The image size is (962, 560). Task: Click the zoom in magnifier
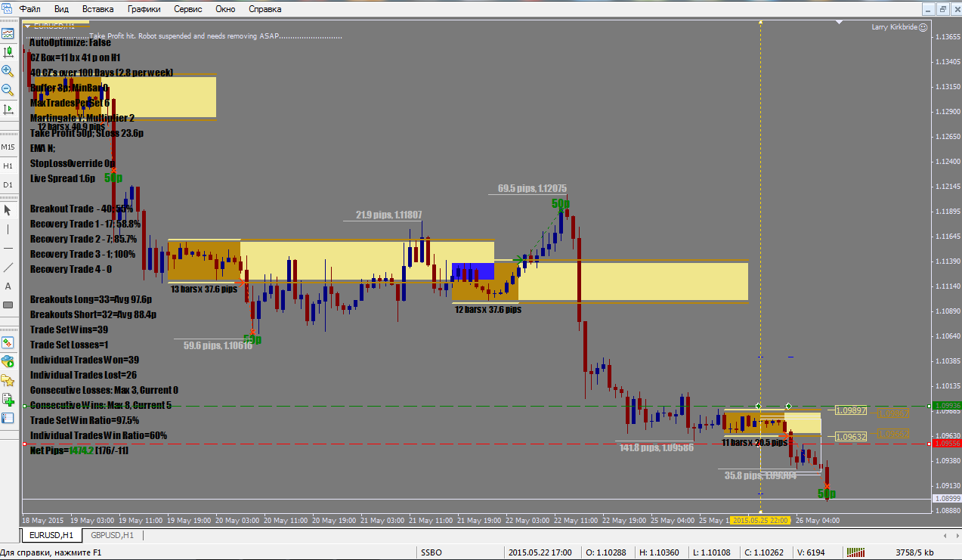[8, 71]
